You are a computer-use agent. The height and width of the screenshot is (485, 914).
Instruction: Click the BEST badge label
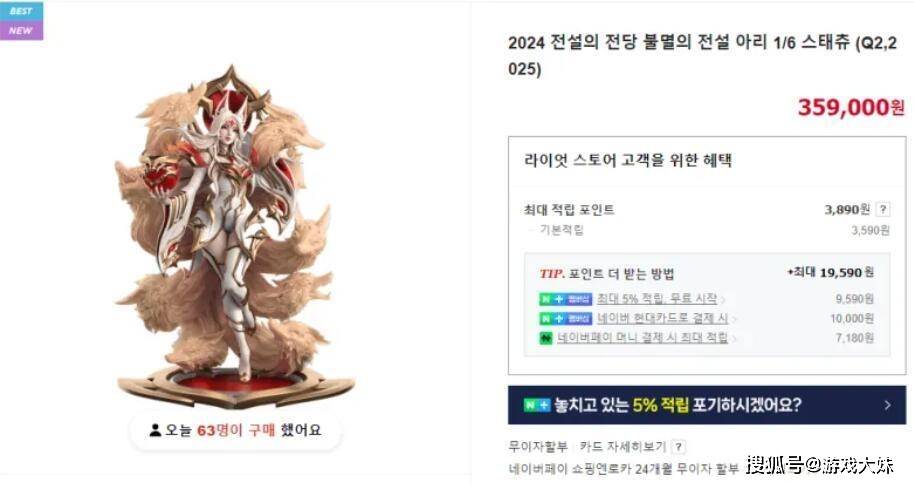[21, 10]
